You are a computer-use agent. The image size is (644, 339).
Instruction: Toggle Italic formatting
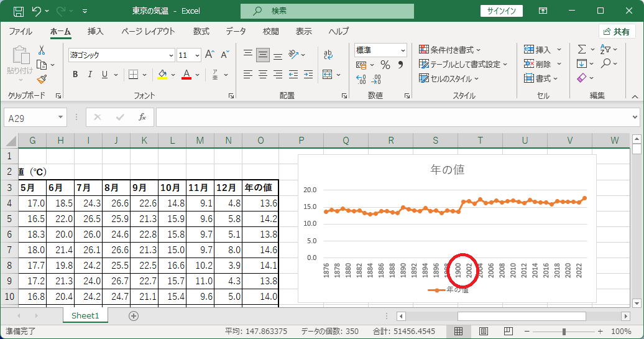pos(90,75)
